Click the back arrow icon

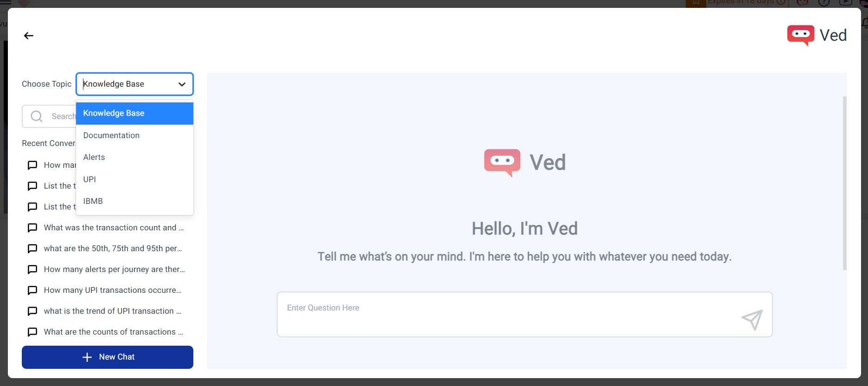tap(29, 36)
